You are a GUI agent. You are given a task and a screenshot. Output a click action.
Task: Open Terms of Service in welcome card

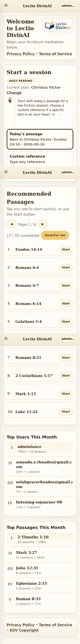[x=55, y=54]
